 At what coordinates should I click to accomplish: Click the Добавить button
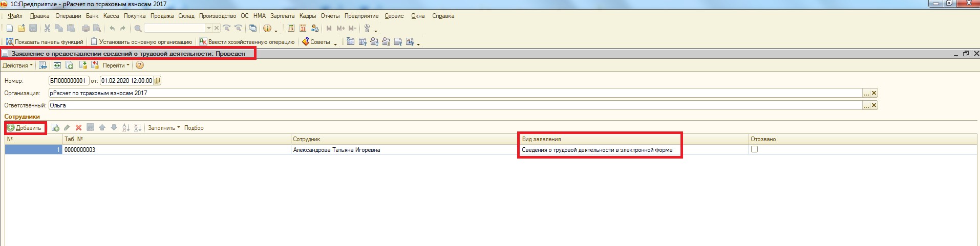[x=25, y=128]
